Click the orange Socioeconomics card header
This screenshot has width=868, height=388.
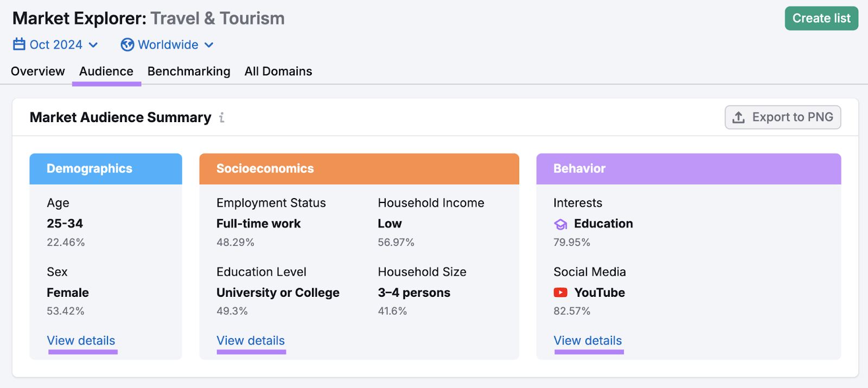pyautogui.click(x=359, y=169)
